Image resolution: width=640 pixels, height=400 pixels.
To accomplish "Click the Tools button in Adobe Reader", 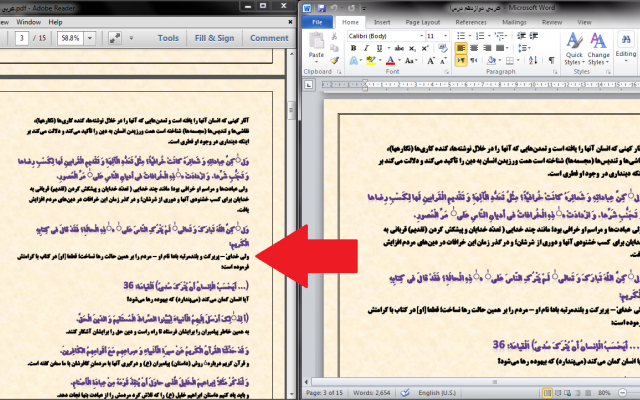I will (x=168, y=38).
